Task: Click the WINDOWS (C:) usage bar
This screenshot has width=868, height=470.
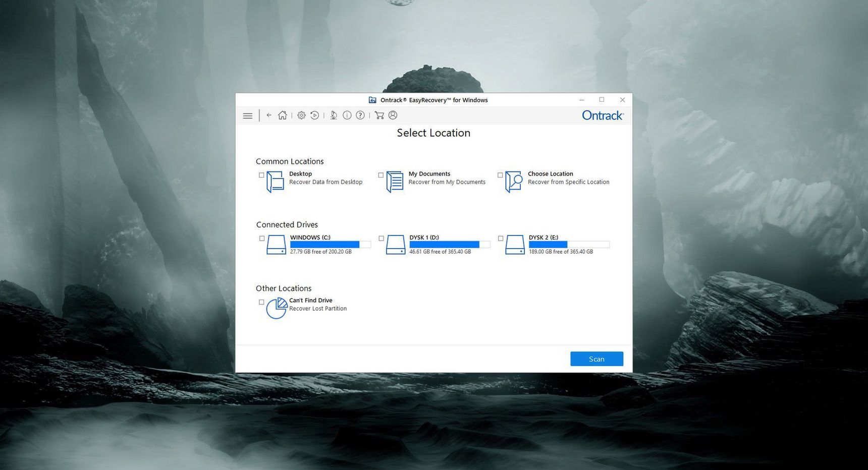Action: coord(331,245)
